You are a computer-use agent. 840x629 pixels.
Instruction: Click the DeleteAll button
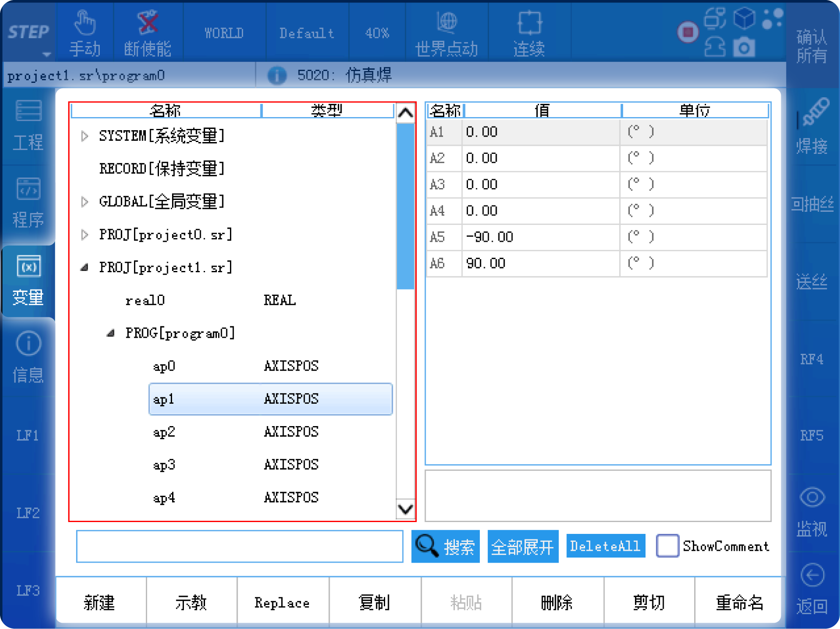click(605, 546)
